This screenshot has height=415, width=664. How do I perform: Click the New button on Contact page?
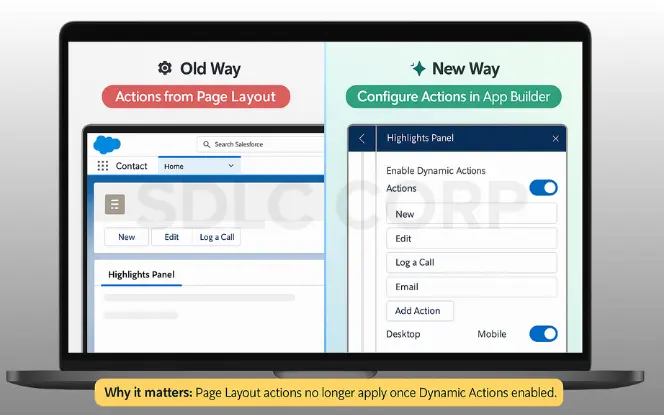point(127,237)
